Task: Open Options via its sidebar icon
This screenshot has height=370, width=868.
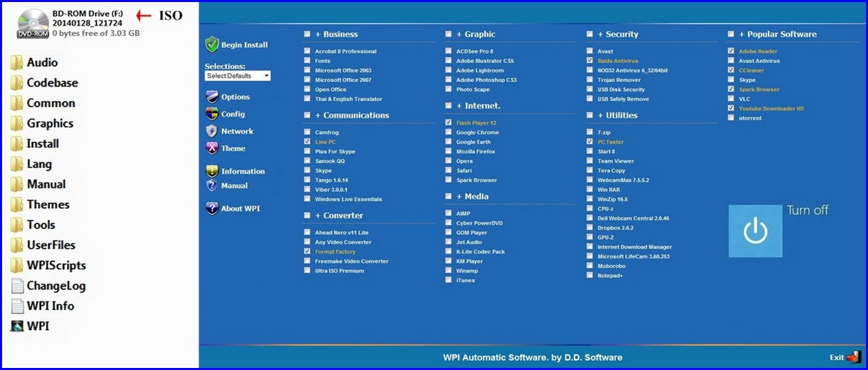Action: (212, 97)
